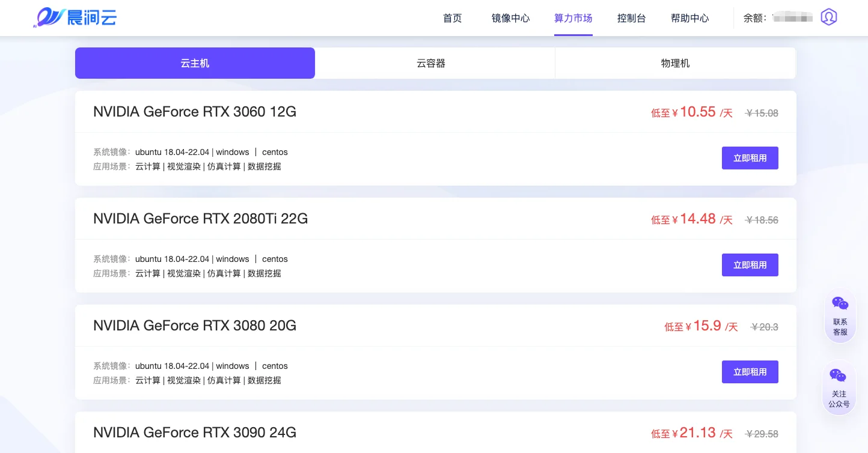868x453 pixels.
Task: Click the struck-through ¥15.08 price
Action: point(762,113)
